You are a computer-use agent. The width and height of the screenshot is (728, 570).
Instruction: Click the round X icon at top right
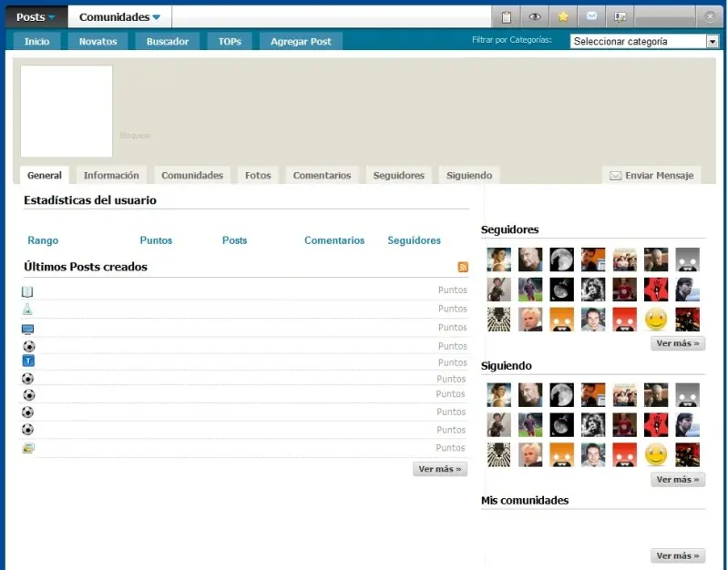tap(710, 16)
